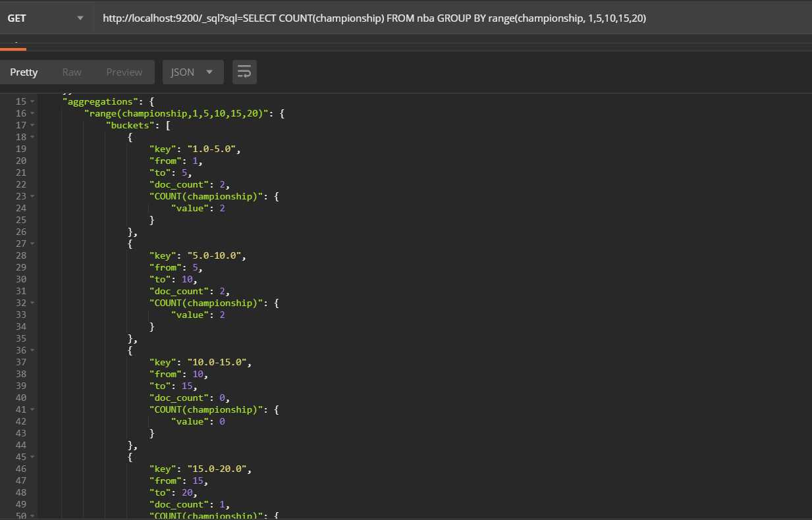This screenshot has width=812, height=520.
Task: Click line number 26 in the gutter
Action: pyautogui.click(x=20, y=232)
